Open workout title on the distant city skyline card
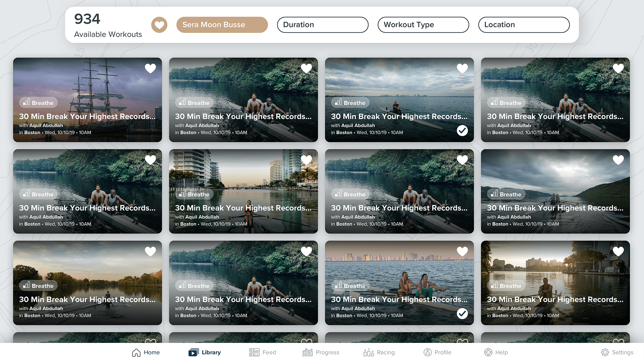The image size is (644, 362). tap(399, 116)
